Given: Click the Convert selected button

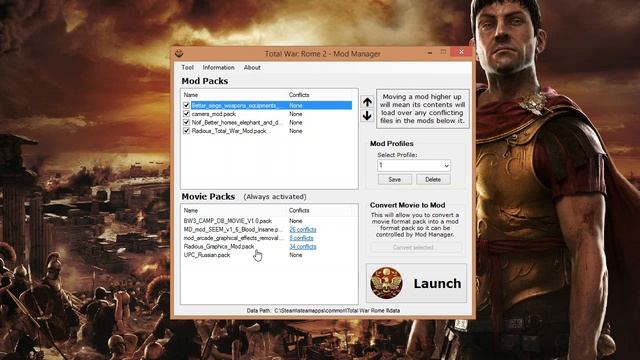Looking at the screenshot, I should pos(416,247).
